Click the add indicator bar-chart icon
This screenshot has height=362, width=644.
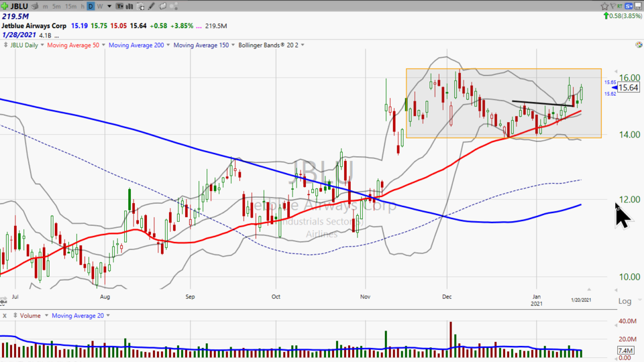click(x=129, y=6)
